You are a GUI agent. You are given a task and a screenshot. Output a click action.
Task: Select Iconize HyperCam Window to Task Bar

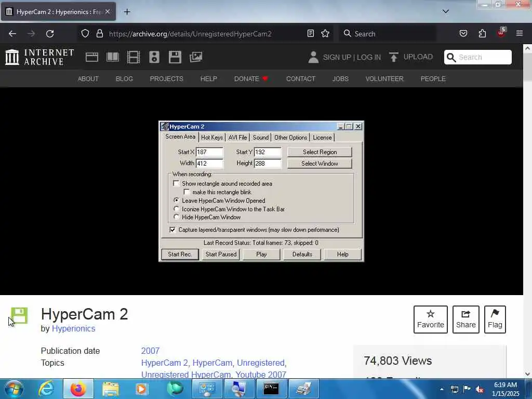[x=177, y=209]
